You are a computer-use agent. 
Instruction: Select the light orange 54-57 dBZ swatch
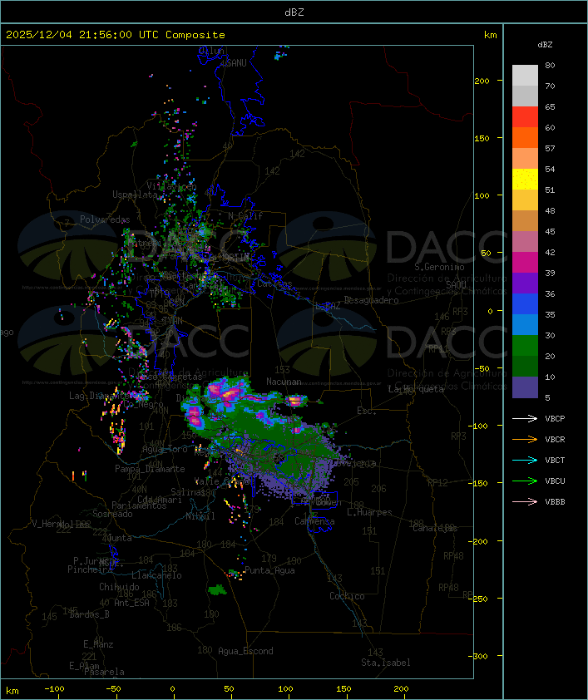[x=525, y=159]
